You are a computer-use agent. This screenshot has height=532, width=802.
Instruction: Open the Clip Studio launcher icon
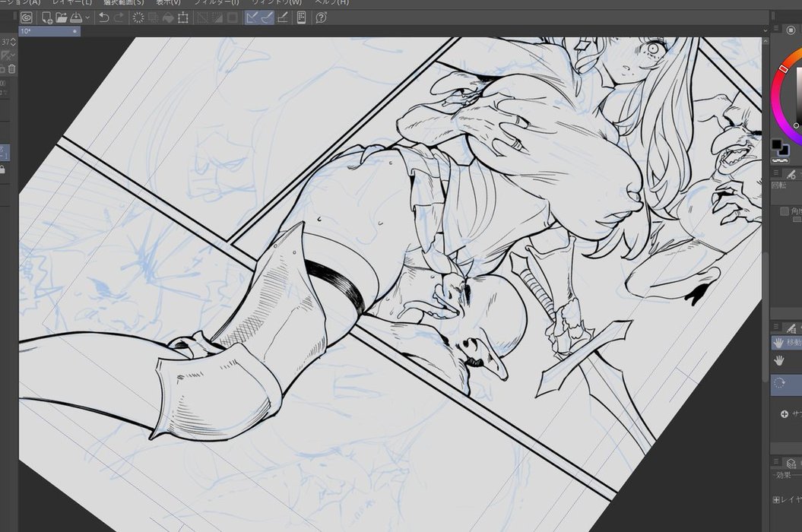click(x=27, y=17)
